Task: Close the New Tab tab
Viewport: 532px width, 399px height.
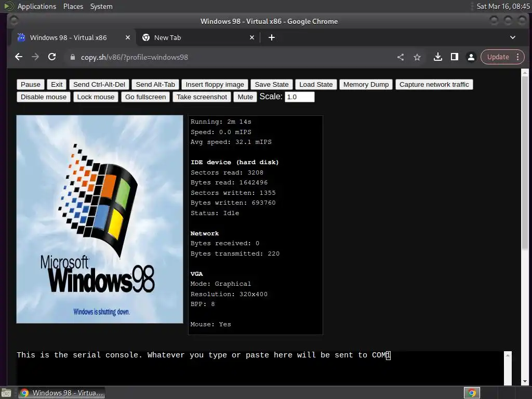Action: (x=252, y=37)
